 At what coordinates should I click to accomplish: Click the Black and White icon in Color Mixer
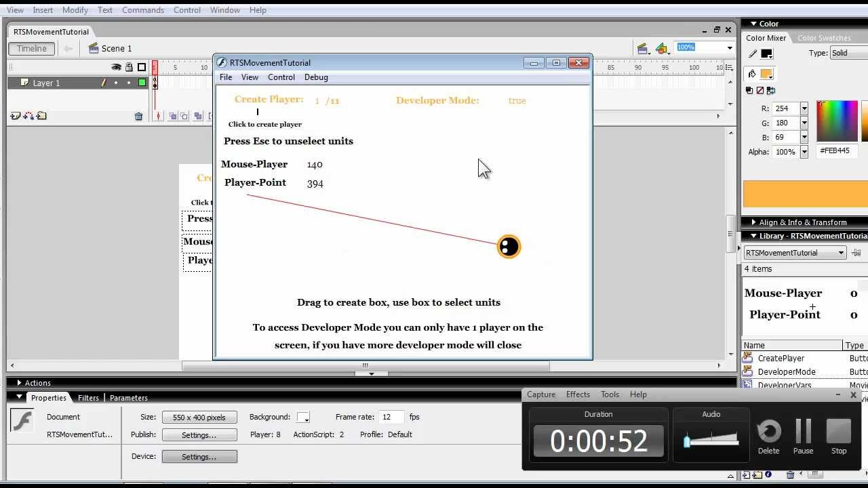749,90
